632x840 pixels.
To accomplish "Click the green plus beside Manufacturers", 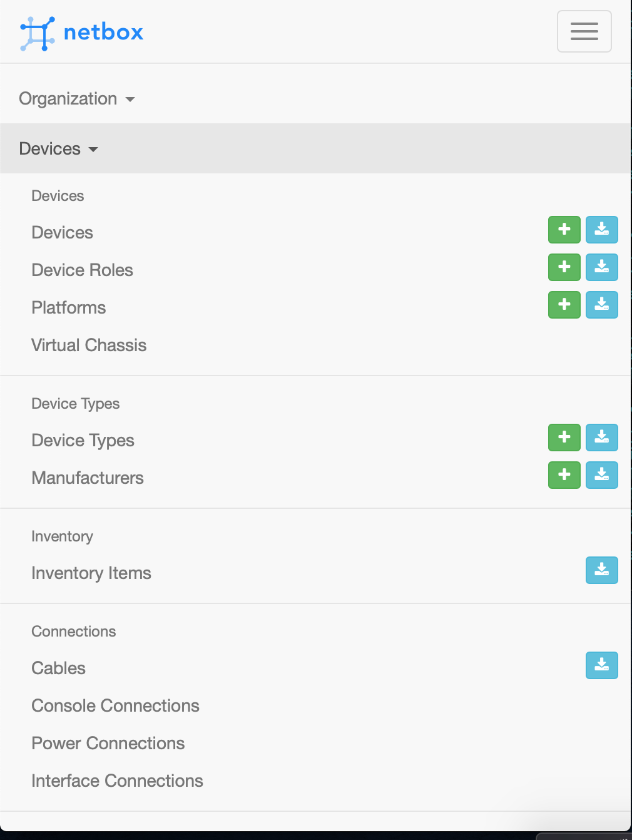I will [x=564, y=475].
